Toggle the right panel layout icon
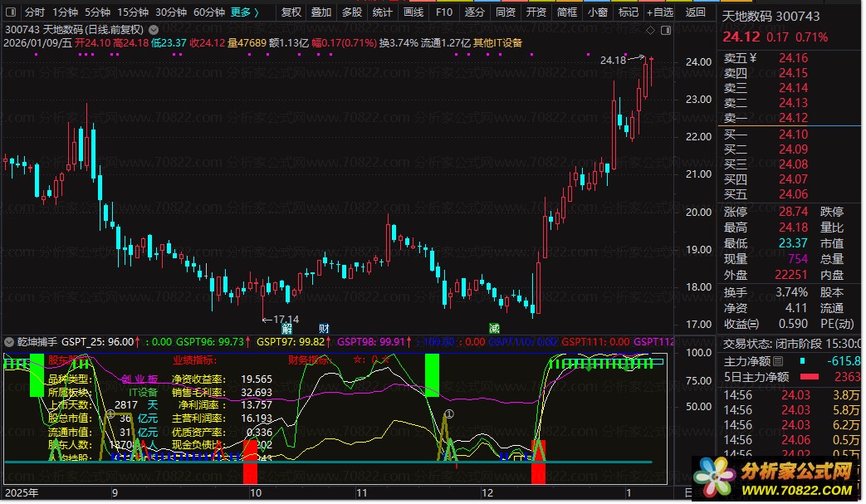Screen dimensions: 866x504 point(666,31)
